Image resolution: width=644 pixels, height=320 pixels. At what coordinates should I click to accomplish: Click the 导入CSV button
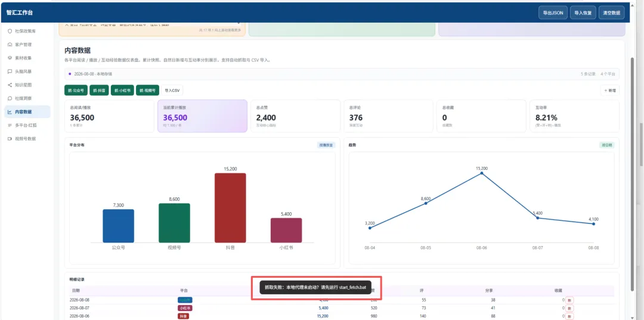172,90
